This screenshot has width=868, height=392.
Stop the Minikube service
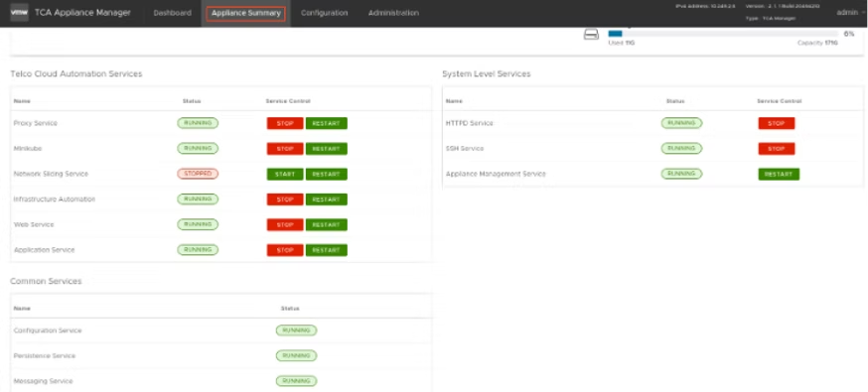pyautogui.click(x=285, y=149)
